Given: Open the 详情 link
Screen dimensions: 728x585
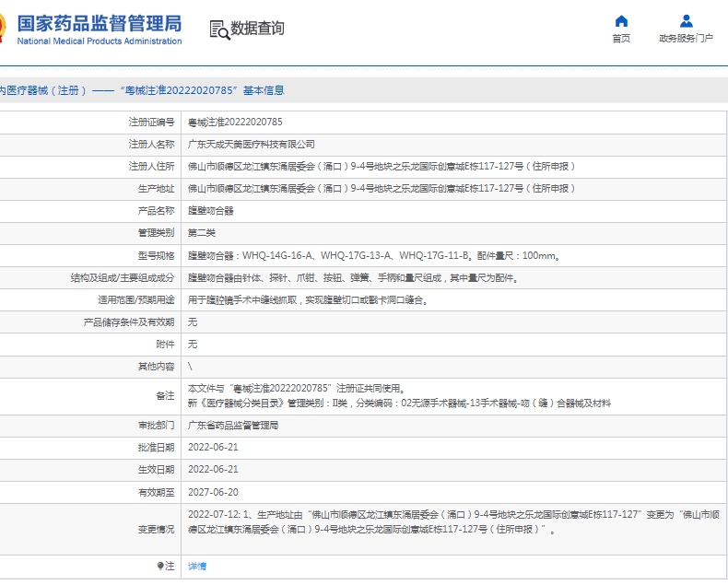Looking at the screenshot, I should (197, 566).
